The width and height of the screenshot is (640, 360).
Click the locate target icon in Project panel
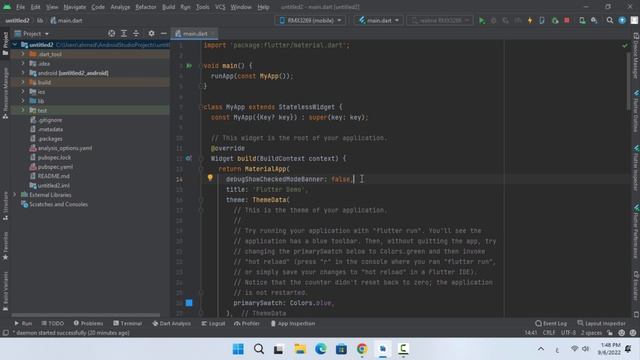click(111, 33)
